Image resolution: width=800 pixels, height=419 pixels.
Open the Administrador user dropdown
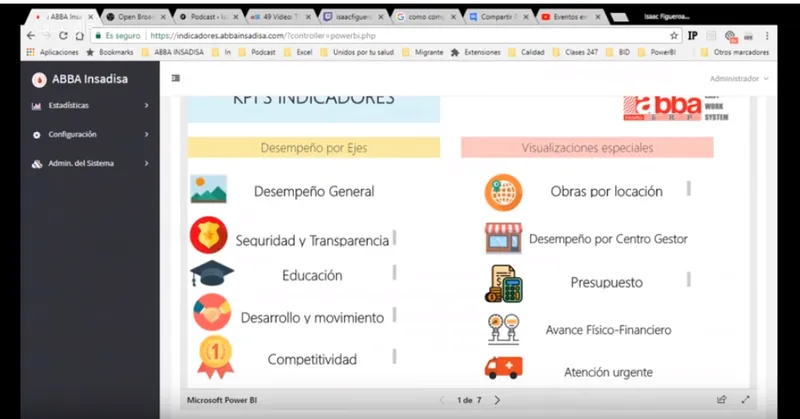pos(739,79)
